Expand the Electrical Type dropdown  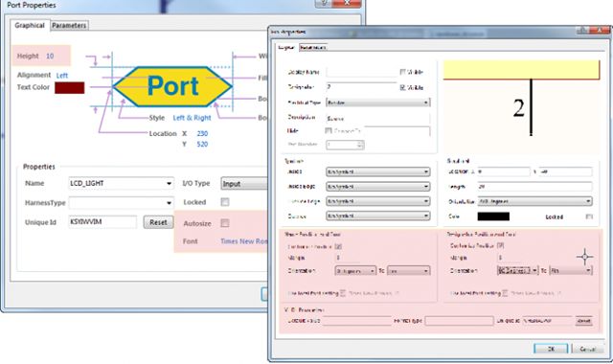point(378,102)
